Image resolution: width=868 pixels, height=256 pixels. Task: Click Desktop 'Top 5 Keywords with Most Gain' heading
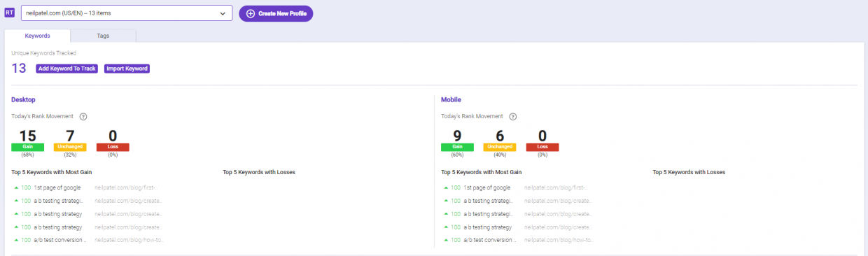52,171
